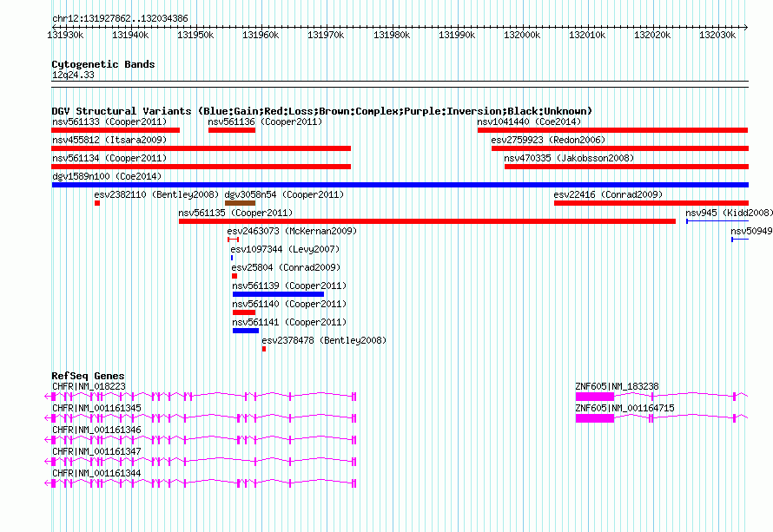Click the 131980k ruler tick label
773x532 pixels.
tap(392, 35)
